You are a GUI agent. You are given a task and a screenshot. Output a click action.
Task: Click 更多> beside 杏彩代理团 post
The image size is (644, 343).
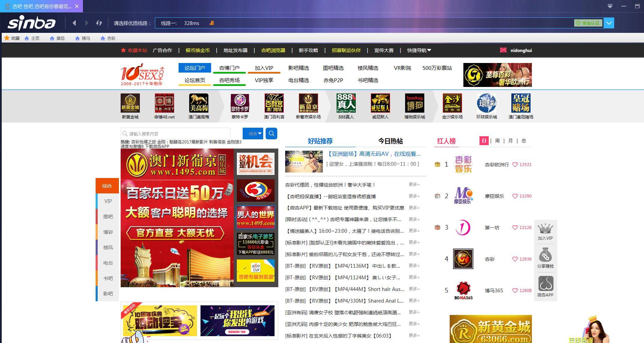coord(414,185)
